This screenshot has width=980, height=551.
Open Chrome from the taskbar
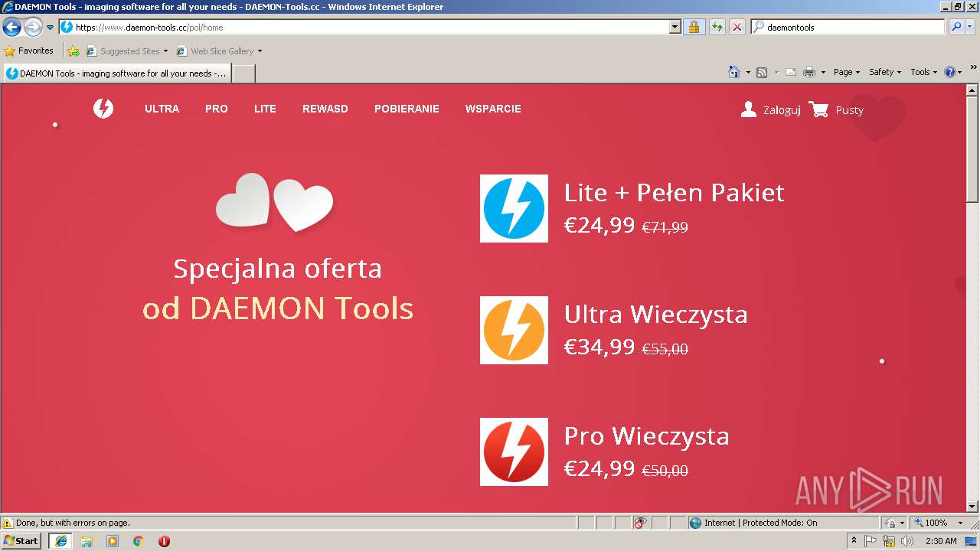click(139, 541)
